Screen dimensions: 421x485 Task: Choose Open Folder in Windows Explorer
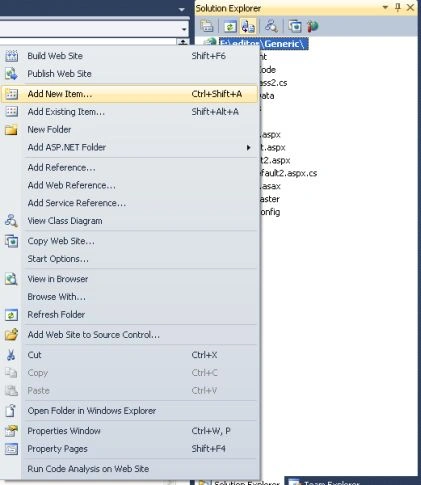129,411
